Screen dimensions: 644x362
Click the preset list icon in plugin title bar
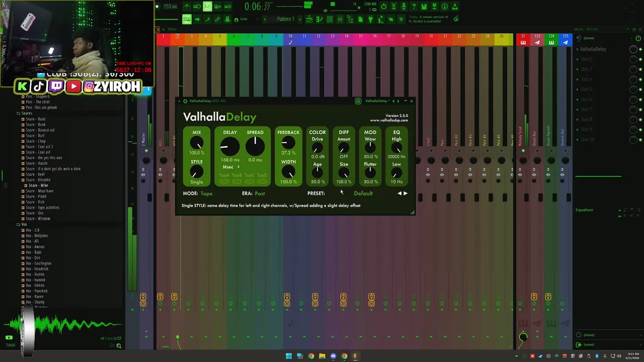358,101
